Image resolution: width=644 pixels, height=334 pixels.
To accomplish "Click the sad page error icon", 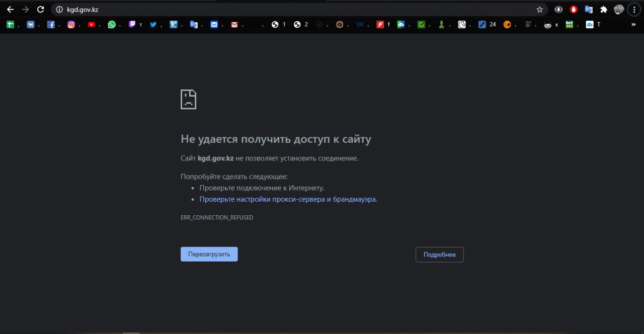I will pyautogui.click(x=189, y=100).
